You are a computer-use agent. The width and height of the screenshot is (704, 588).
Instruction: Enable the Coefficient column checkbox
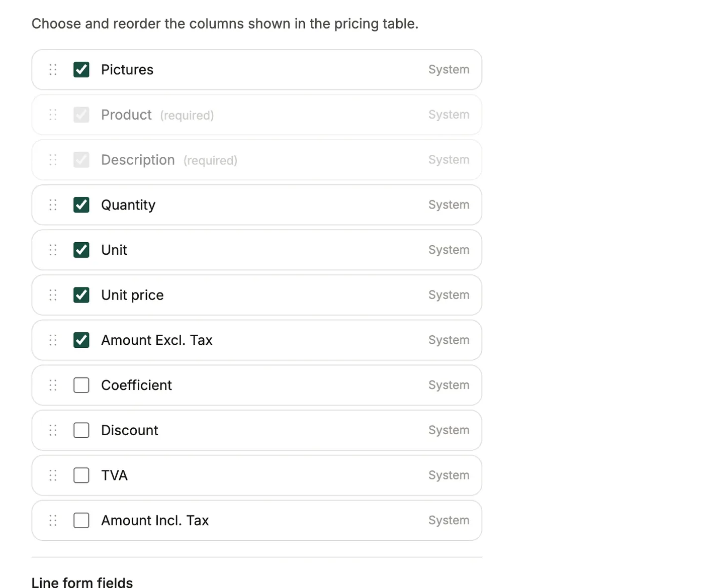[81, 385]
